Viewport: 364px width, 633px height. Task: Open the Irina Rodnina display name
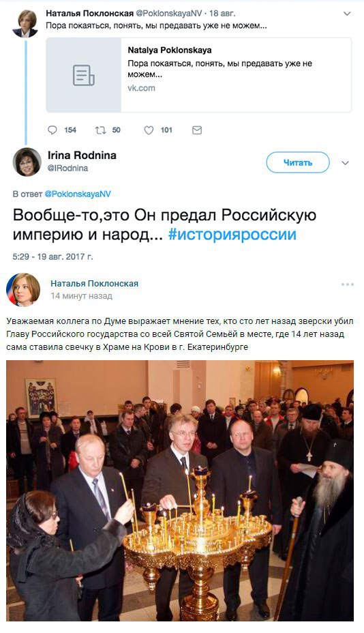click(82, 156)
